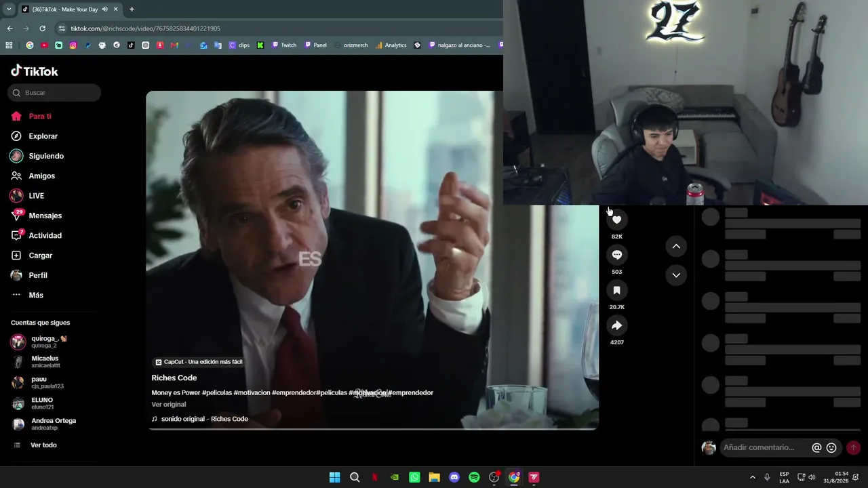
Task: Open Windows taskbar search
Action: click(355, 477)
